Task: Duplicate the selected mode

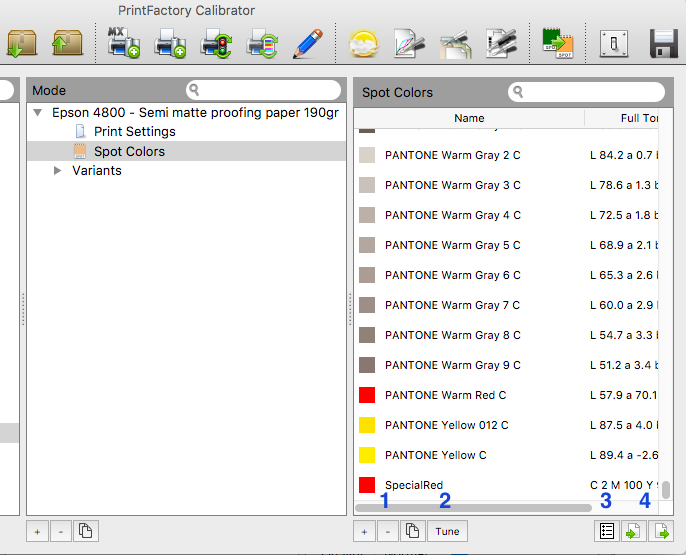Action: click(85, 531)
